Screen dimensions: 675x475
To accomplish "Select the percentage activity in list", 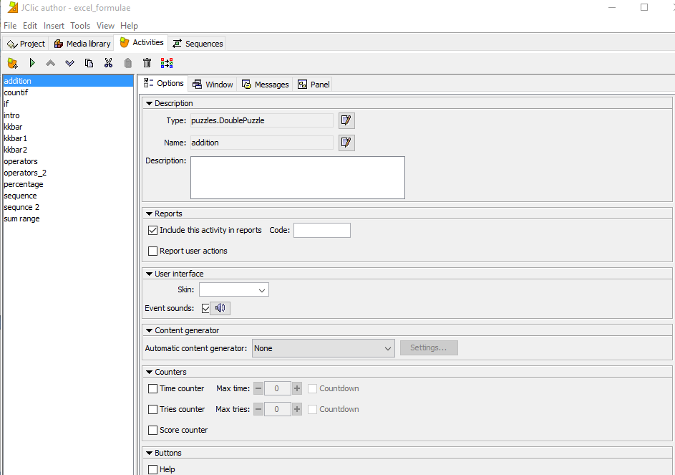I will 23,184.
